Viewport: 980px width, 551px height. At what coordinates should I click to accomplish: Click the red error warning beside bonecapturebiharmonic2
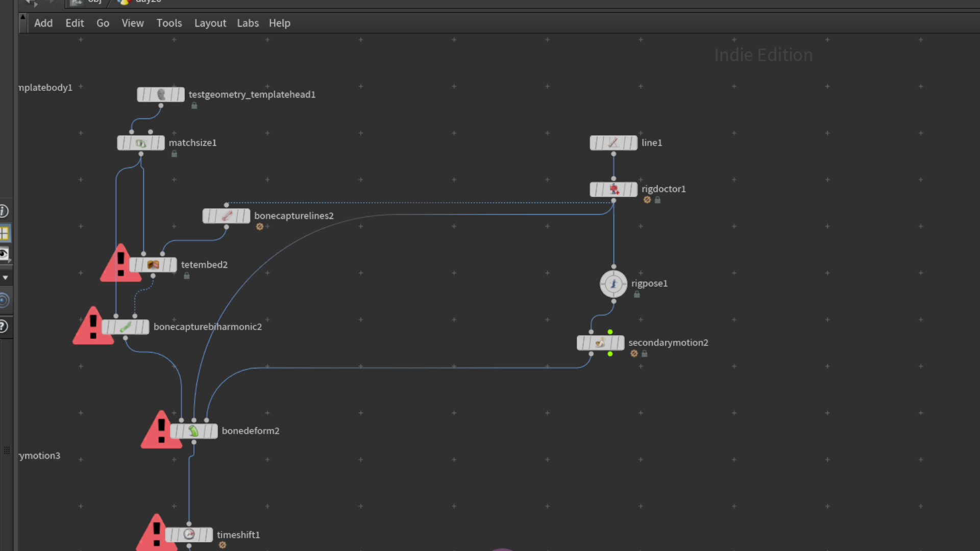click(93, 327)
